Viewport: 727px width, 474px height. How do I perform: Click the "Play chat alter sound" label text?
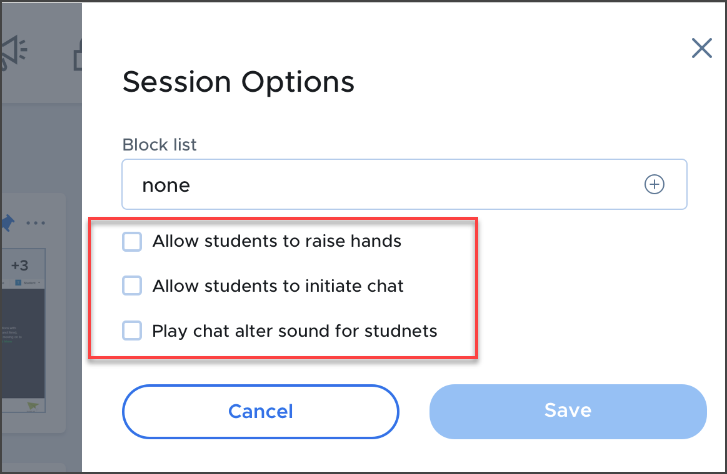click(295, 331)
